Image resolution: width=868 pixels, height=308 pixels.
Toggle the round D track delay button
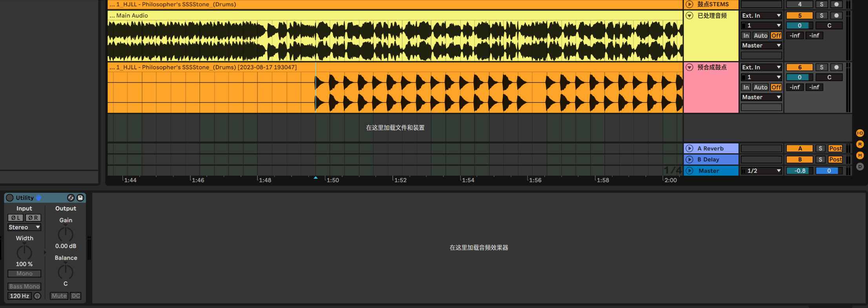[x=860, y=167]
